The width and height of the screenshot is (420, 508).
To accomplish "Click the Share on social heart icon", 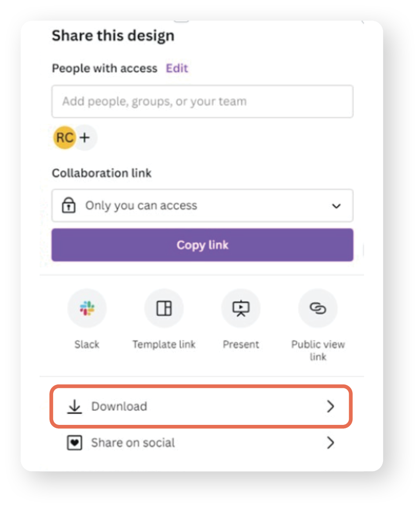I will 75,442.
